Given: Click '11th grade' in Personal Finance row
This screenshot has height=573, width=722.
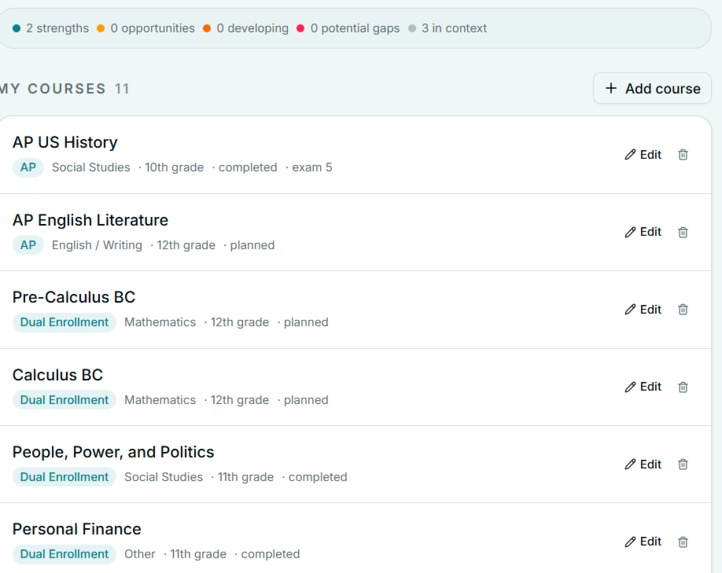Looking at the screenshot, I should coord(198,554).
